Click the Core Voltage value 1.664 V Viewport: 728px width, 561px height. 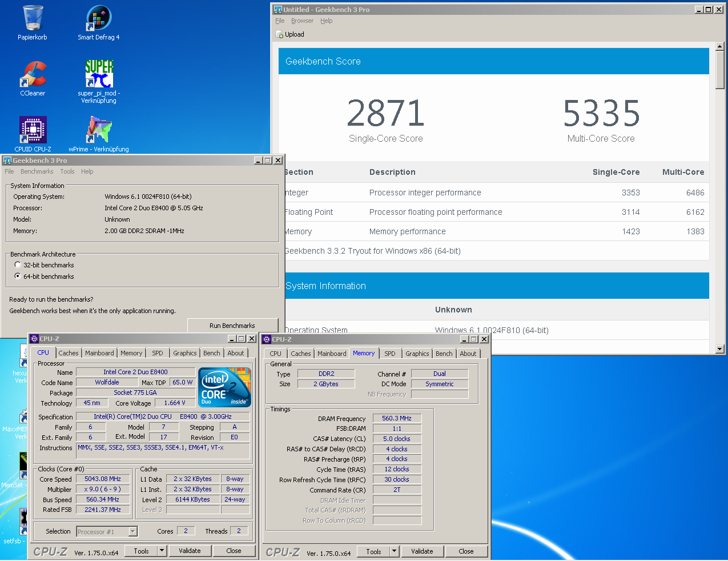(175, 403)
